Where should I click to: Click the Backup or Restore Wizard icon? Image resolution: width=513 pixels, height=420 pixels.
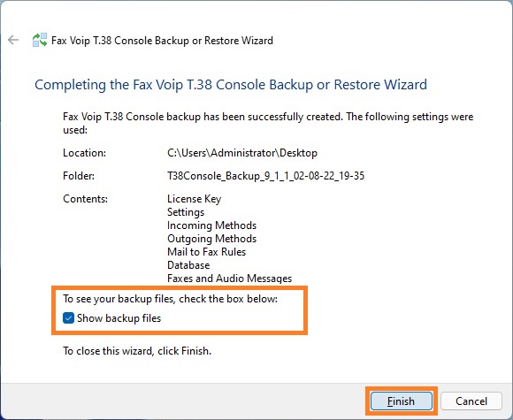(x=40, y=41)
